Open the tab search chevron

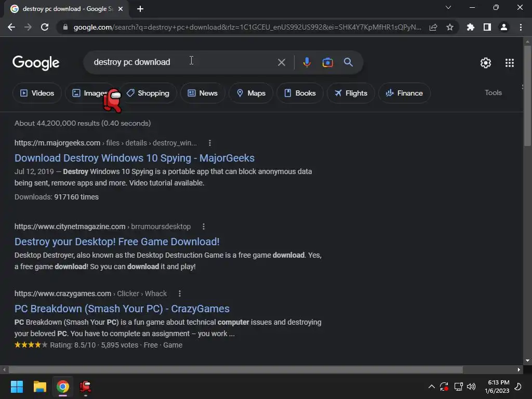(x=448, y=7)
